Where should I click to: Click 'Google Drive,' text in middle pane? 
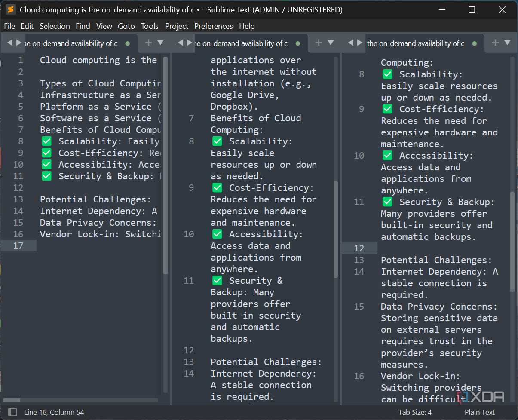click(x=245, y=95)
